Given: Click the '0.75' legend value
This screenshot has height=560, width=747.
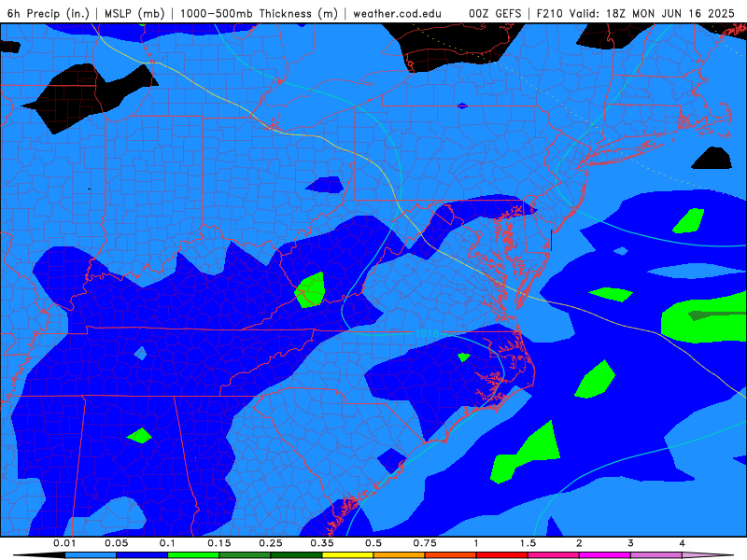Looking at the screenshot, I should click(x=425, y=543).
